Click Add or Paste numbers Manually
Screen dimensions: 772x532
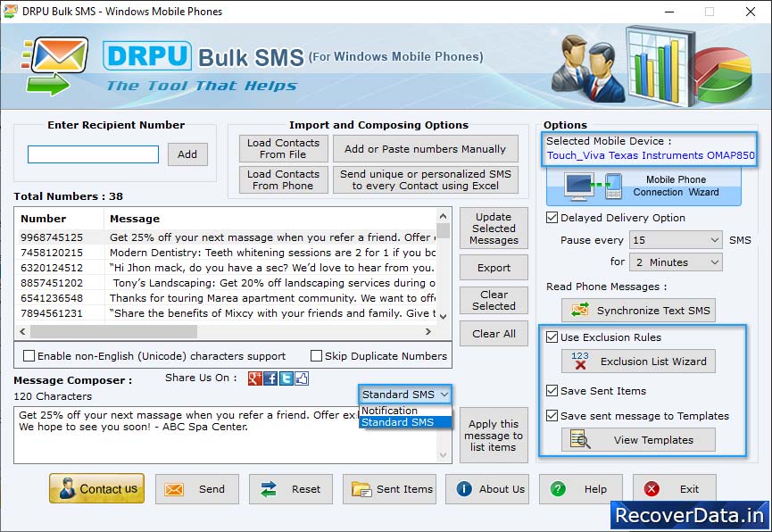426,148
